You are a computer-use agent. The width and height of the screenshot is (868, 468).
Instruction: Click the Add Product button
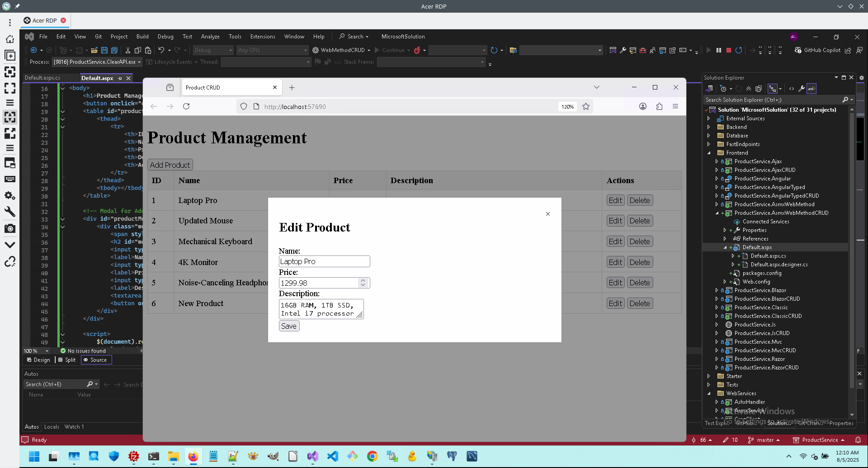click(x=170, y=165)
